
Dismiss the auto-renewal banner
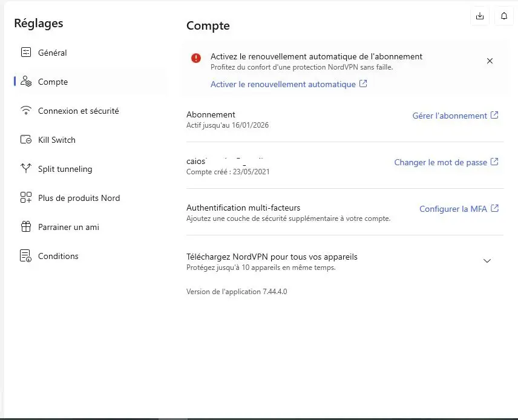pos(490,61)
